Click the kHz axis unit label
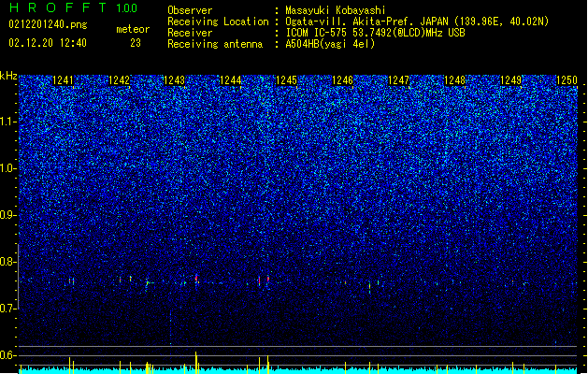 click(x=8, y=76)
